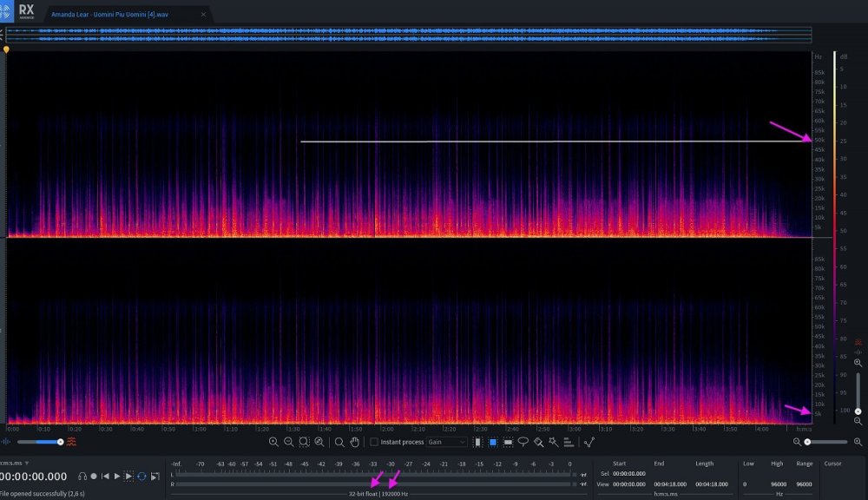Select the time-frequency selection tool
The height and width of the screenshot is (500, 868).
click(x=492, y=442)
